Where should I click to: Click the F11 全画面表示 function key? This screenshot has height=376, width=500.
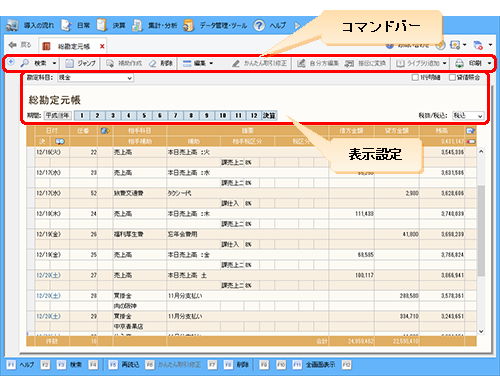coord(297,365)
